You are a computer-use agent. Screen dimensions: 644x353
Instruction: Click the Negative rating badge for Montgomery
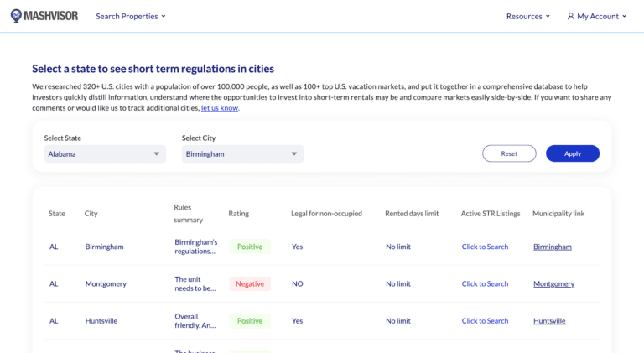pyautogui.click(x=250, y=283)
